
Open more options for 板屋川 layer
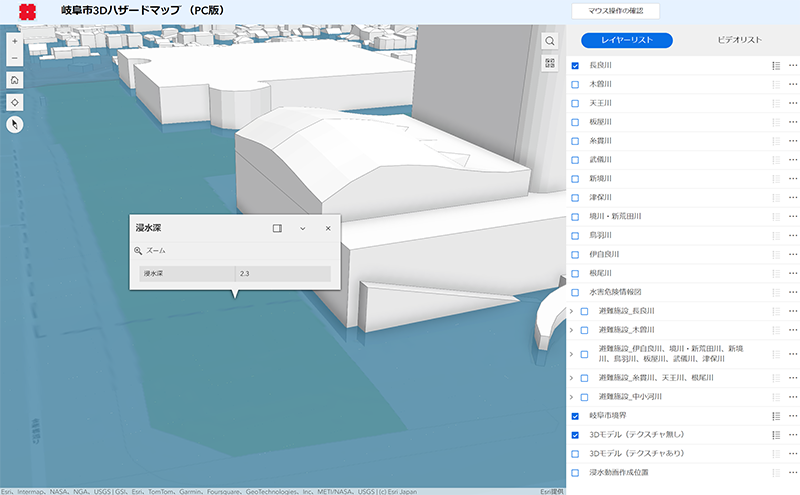point(792,122)
